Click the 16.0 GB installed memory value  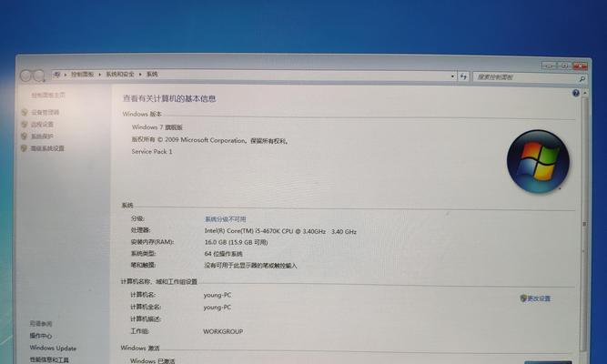[236, 242]
